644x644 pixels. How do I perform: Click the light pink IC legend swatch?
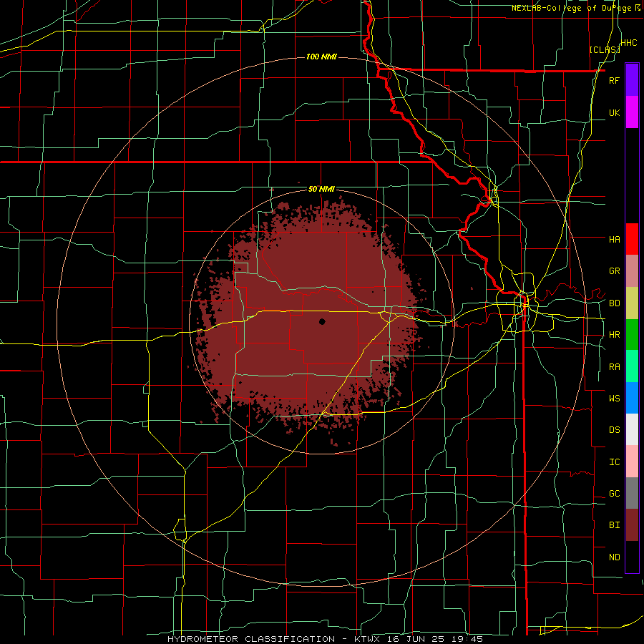pos(632,462)
